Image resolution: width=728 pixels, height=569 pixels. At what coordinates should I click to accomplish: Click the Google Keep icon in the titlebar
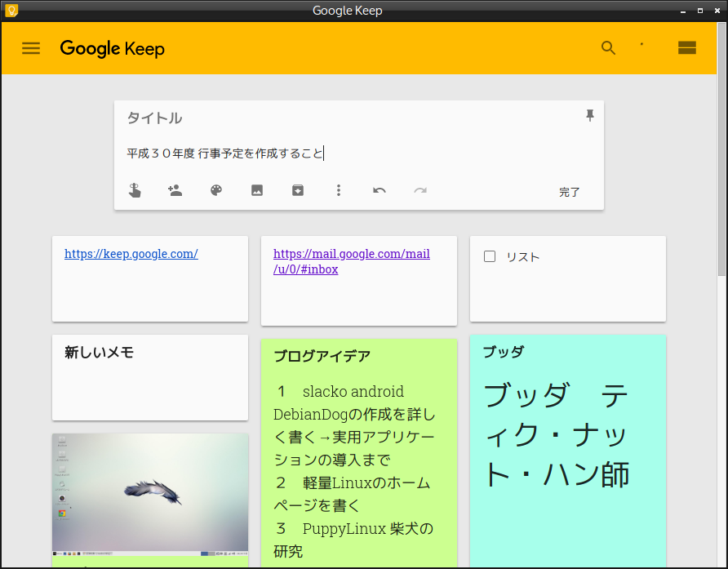click(x=10, y=10)
